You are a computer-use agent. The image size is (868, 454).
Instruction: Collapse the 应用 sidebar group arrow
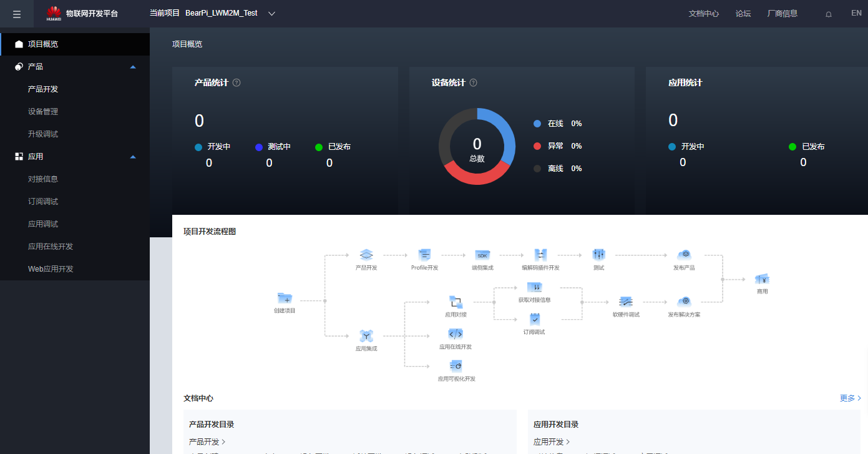tap(133, 157)
